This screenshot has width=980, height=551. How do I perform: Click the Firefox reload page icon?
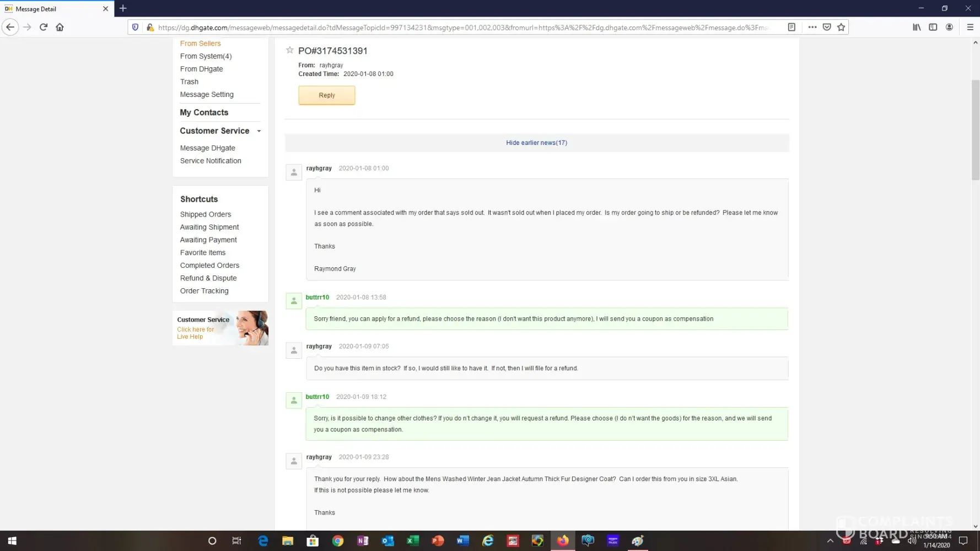pyautogui.click(x=44, y=27)
